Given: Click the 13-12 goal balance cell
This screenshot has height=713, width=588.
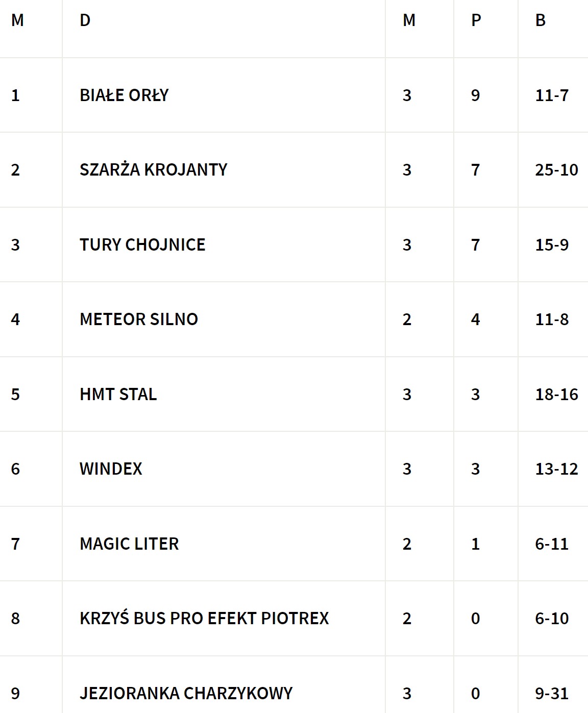Looking at the screenshot, I should click(x=556, y=469).
